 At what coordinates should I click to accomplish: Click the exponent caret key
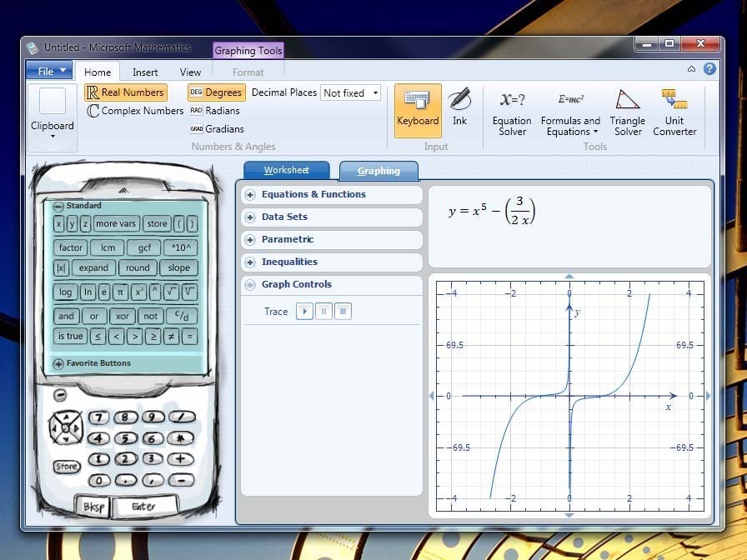pos(155,292)
